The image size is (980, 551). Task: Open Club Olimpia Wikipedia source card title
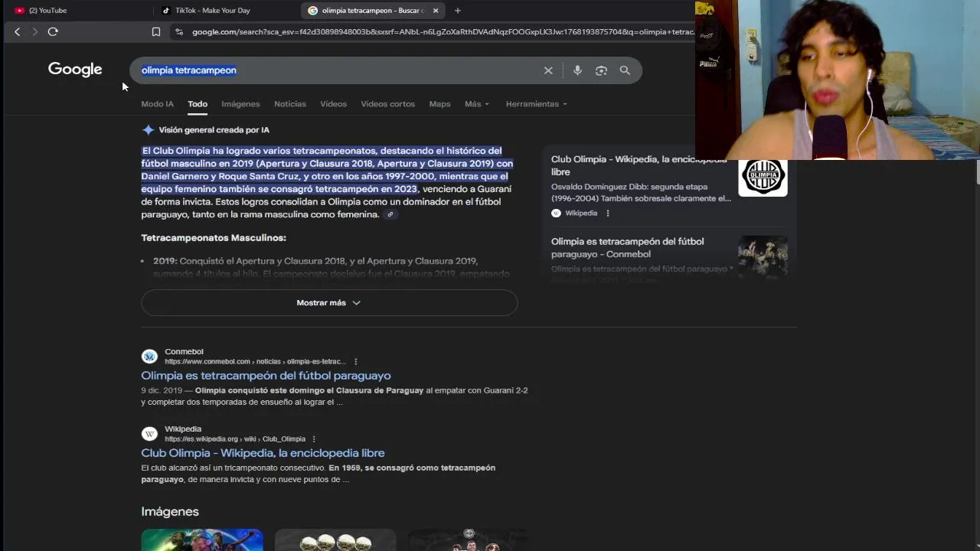tap(639, 165)
